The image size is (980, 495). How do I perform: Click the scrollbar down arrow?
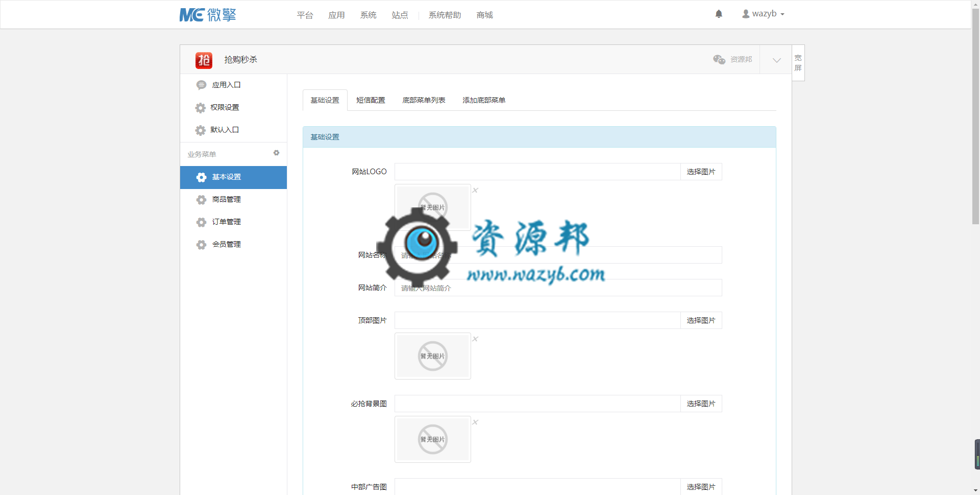[975, 490]
